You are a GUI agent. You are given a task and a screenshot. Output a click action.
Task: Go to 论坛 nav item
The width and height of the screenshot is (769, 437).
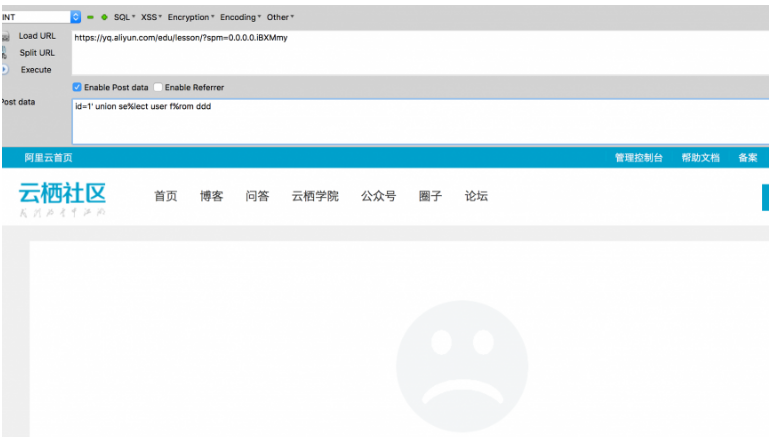pos(476,196)
